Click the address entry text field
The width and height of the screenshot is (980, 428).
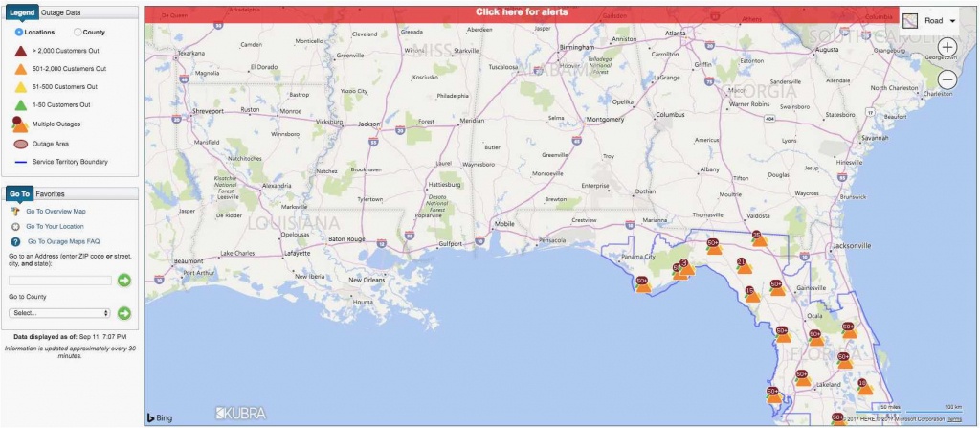(59, 280)
